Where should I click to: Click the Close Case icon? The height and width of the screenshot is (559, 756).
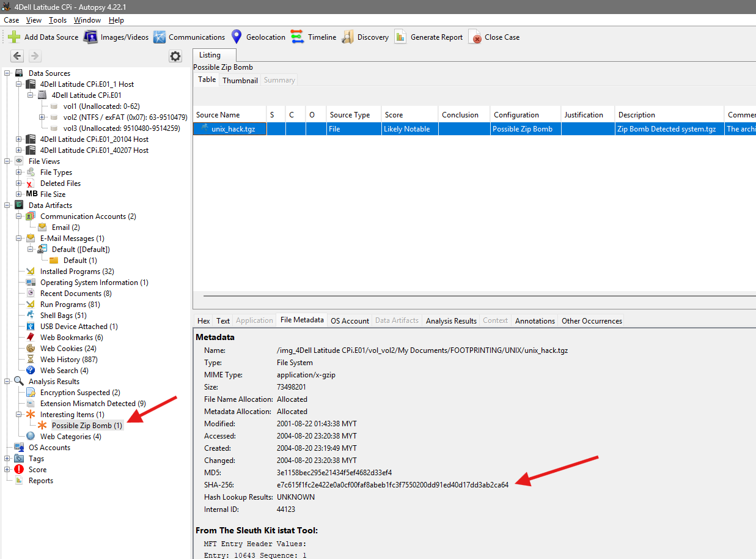tap(475, 37)
